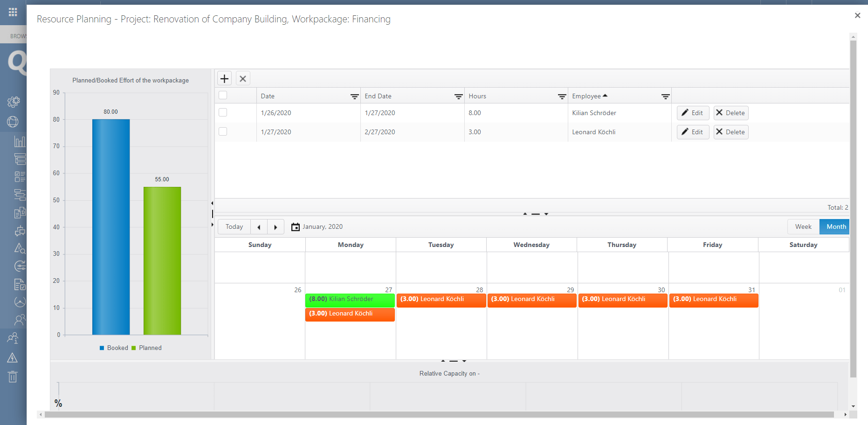The height and width of the screenshot is (425, 868).
Task: Open the settings gears sidebar icon
Action: (13, 102)
